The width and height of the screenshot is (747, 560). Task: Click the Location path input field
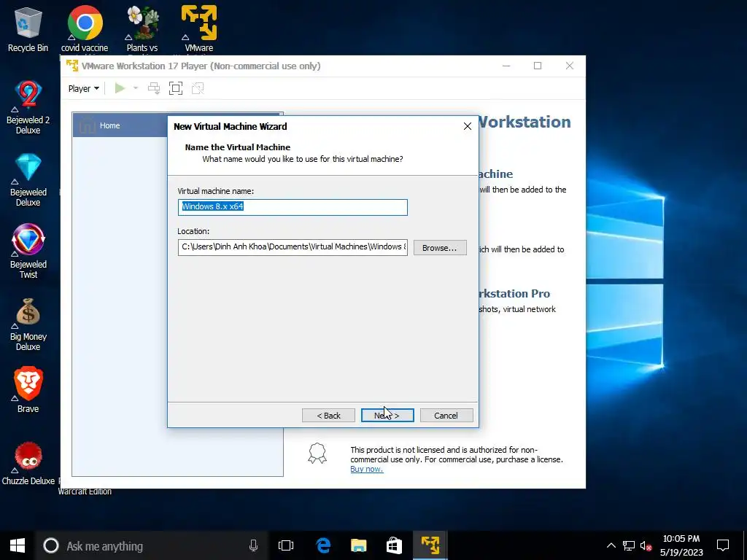tap(293, 247)
